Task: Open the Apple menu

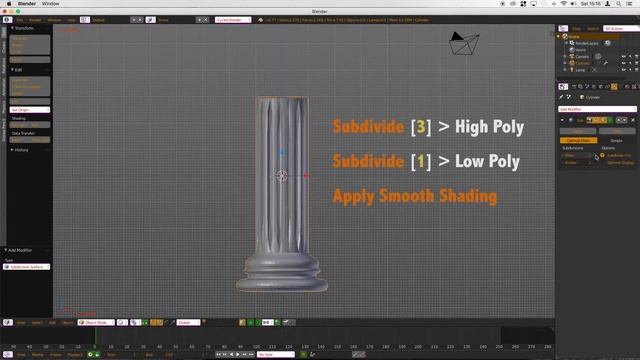Action: pos(9,4)
